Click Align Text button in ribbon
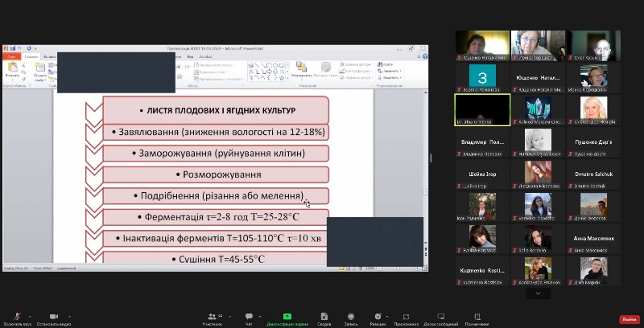This screenshot has width=644, height=328. click(x=212, y=72)
